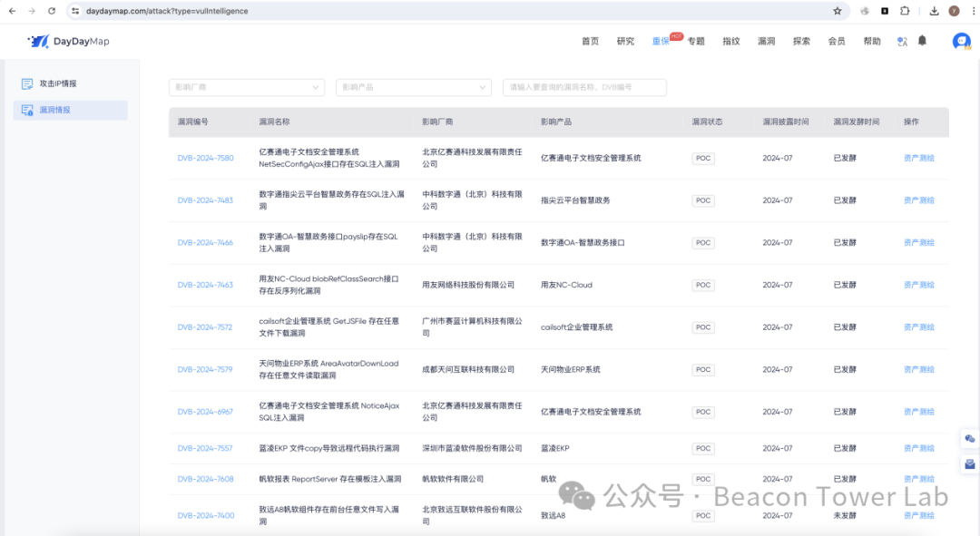The image size is (980, 536).
Task: Click the vulnerability name search field
Action: coord(584,87)
